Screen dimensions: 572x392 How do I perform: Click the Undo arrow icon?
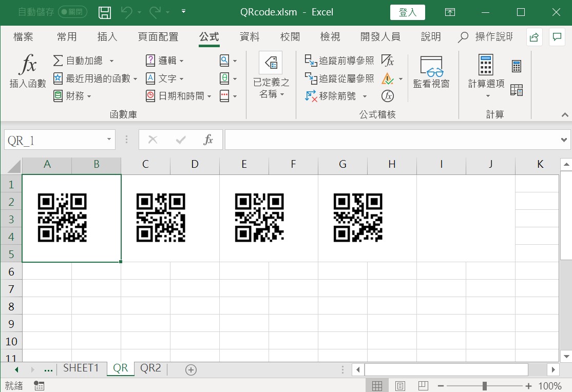127,12
